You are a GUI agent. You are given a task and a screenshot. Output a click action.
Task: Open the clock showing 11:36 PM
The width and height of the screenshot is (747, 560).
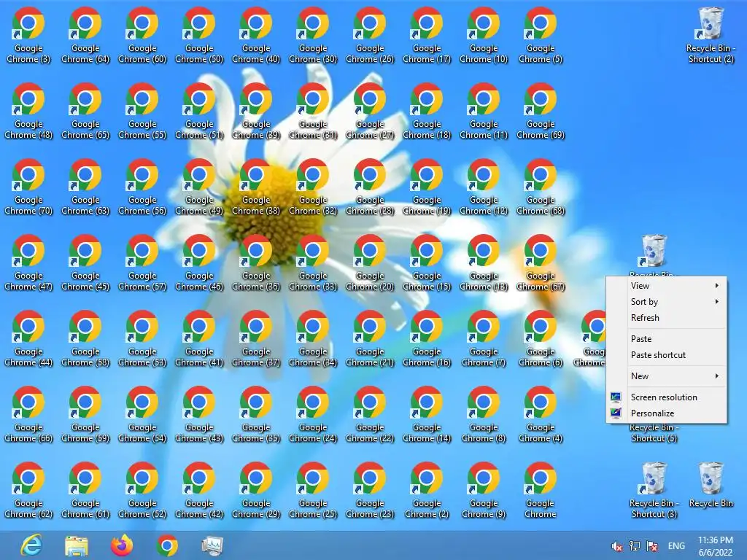716,546
